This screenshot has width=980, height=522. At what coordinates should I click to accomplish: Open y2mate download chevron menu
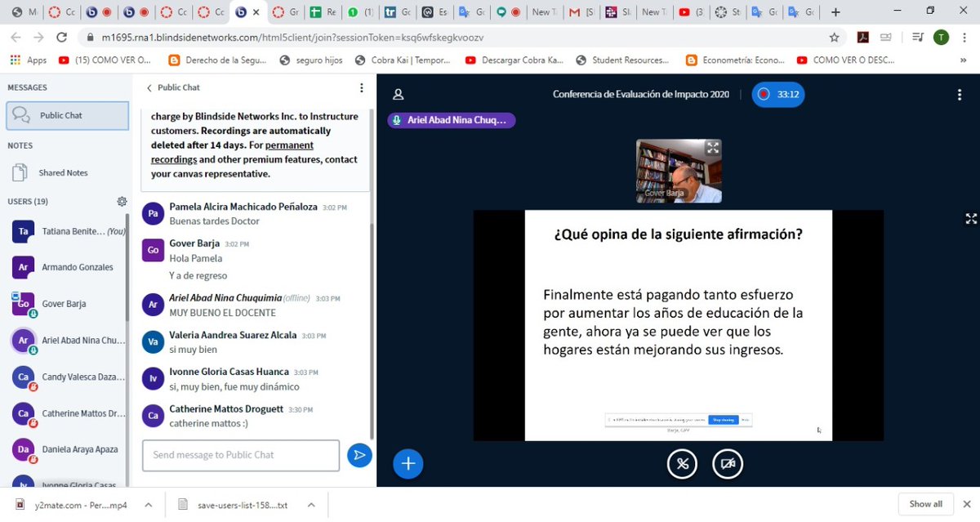coord(148,504)
